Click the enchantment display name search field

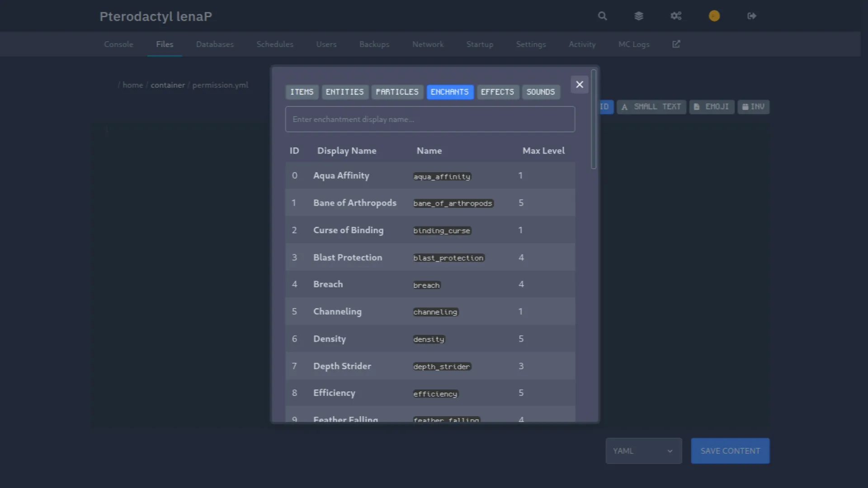click(430, 119)
